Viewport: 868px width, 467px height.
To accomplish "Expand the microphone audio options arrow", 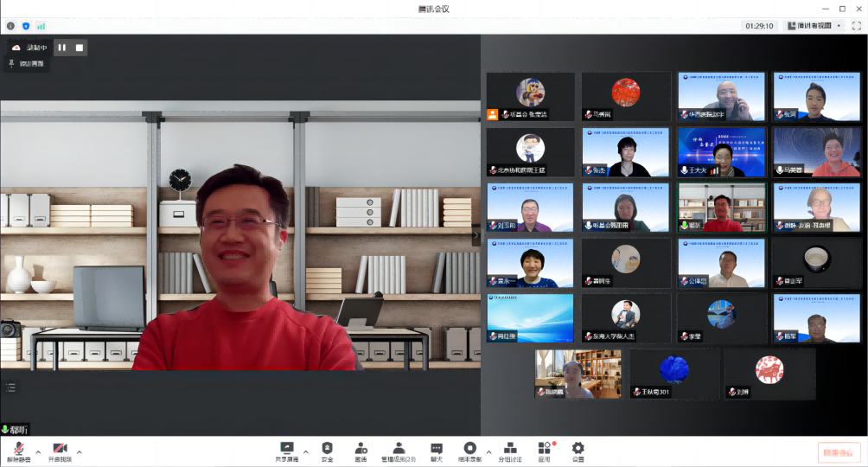I will (x=36, y=451).
